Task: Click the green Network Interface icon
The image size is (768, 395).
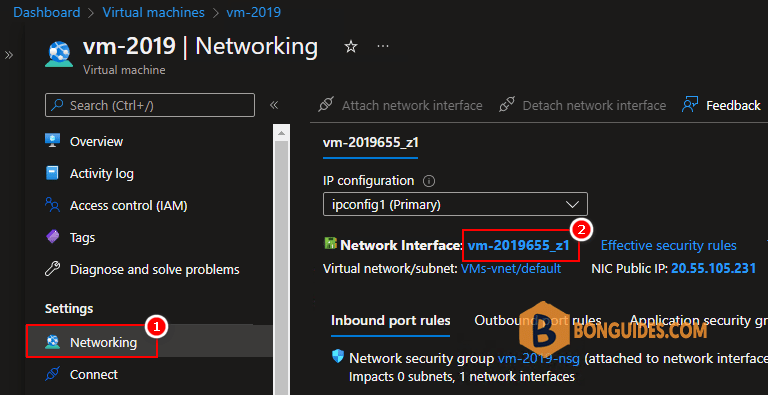Action: click(x=330, y=244)
